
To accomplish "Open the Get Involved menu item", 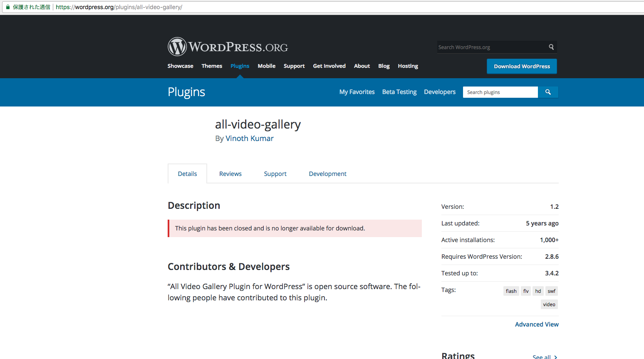I will 329,66.
